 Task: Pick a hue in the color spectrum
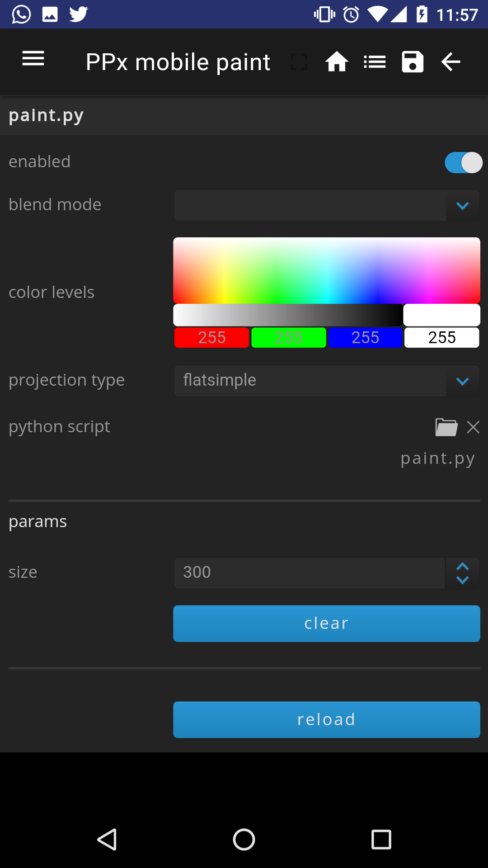tap(327, 270)
